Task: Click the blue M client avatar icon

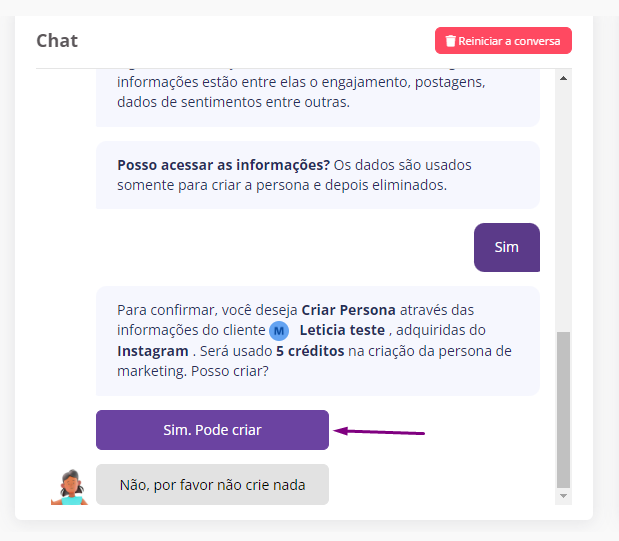Action: 279,331
